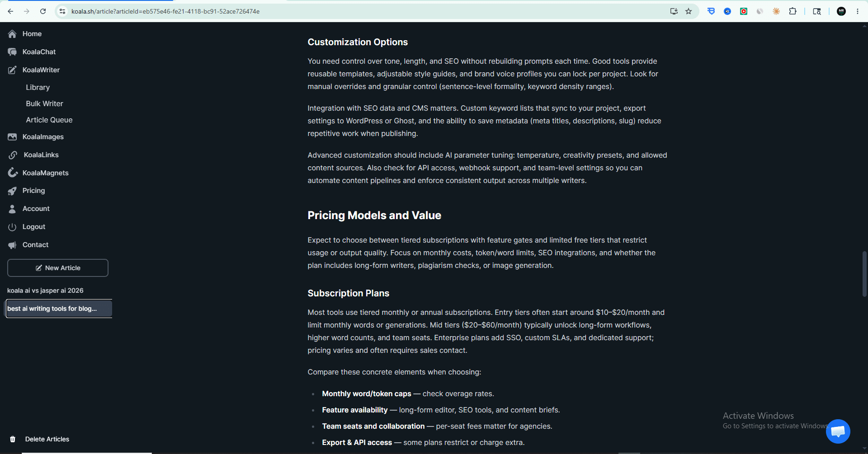The height and width of the screenshot is (454, 868).
Task: Create a New Article
Action: 58,268
